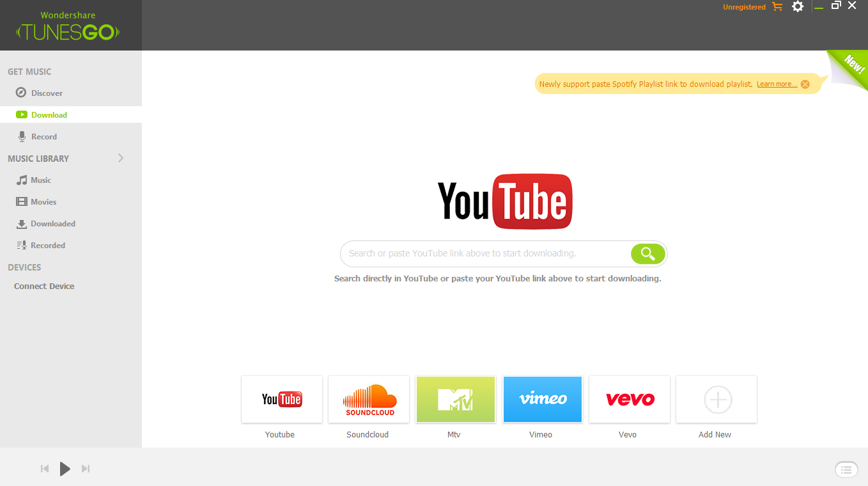The width and height of the screenshot is (868, 486).
Task: Skip to previous track
Action: click(45, 469)
